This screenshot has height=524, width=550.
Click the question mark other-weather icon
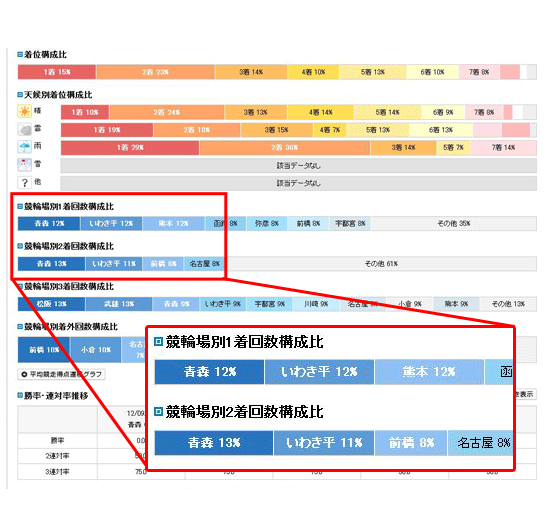click(24, 182)
